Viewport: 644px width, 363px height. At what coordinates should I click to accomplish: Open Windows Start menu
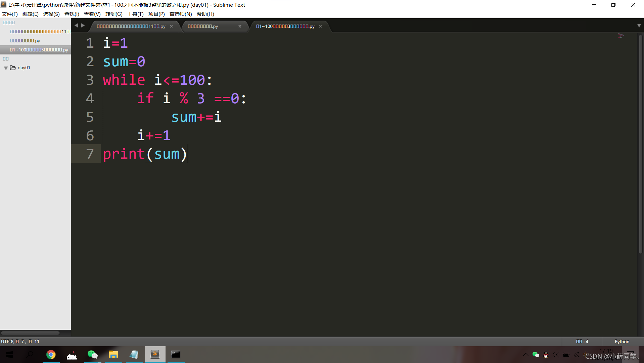click(x=9, y=355)
